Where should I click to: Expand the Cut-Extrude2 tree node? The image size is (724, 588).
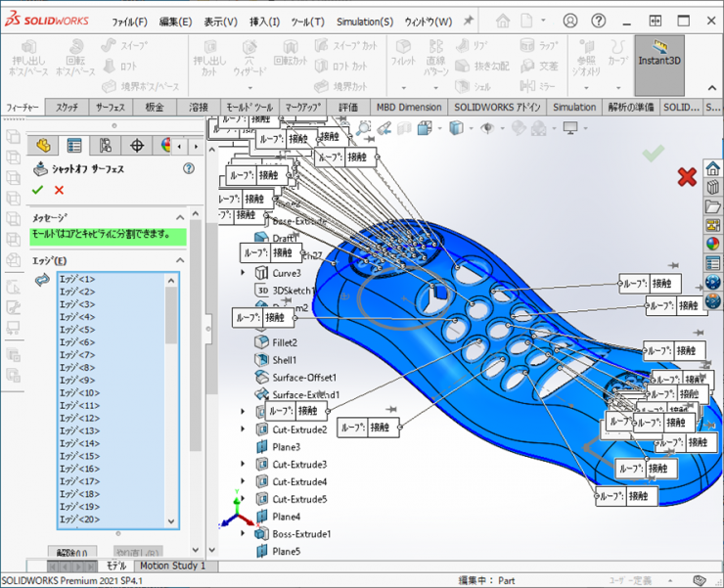(x=244, y=430)
